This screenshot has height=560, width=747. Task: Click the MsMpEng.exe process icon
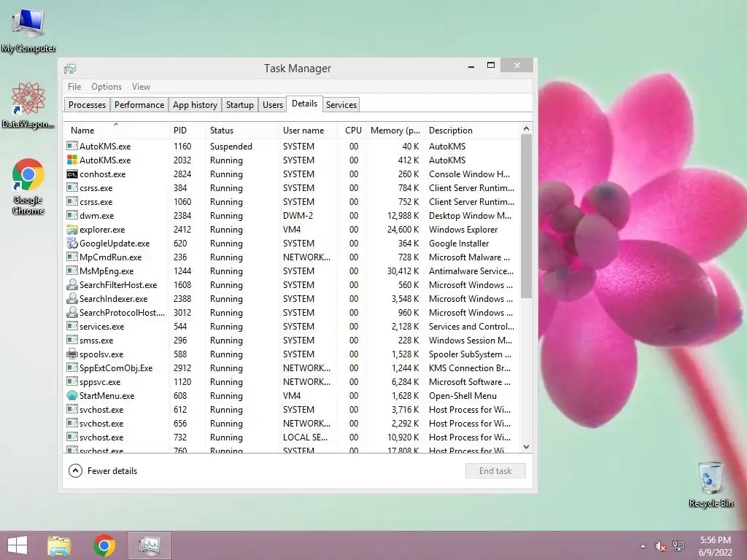(72, 271)
